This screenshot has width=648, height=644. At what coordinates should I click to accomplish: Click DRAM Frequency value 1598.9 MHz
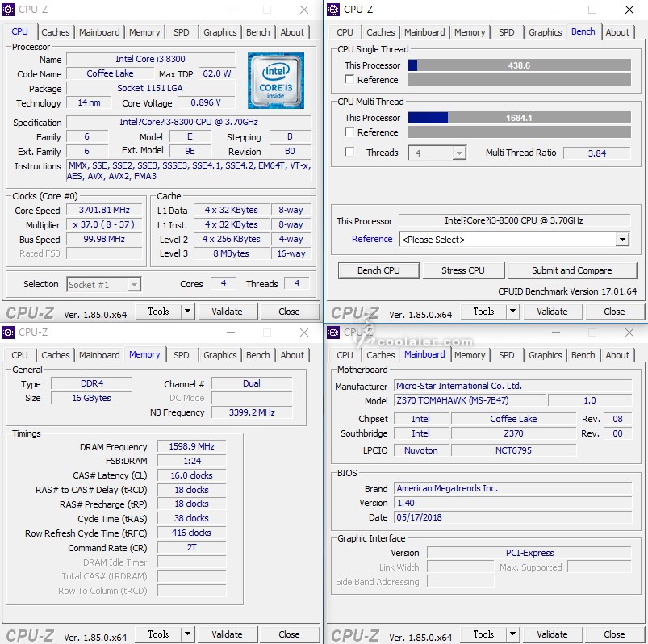[x=191, y=446]
